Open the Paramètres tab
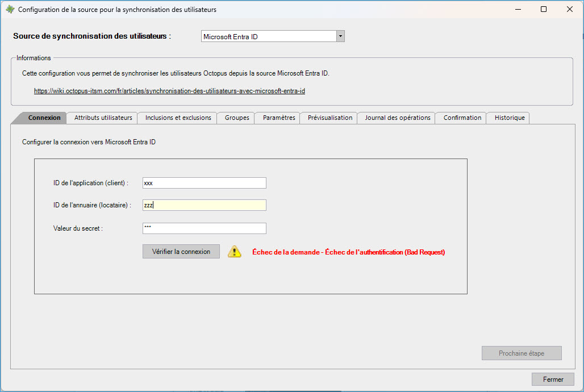The image size is (584, 392). [279, 118]
